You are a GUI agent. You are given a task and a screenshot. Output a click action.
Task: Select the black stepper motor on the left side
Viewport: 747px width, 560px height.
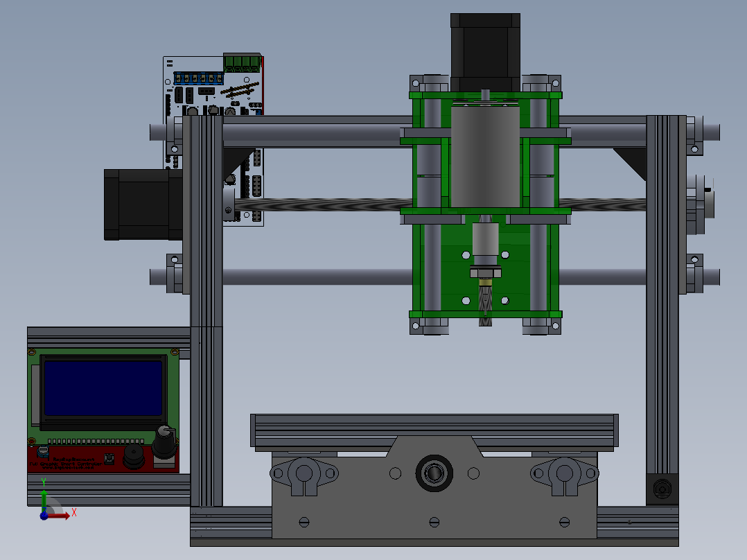[x=143, y=204]
